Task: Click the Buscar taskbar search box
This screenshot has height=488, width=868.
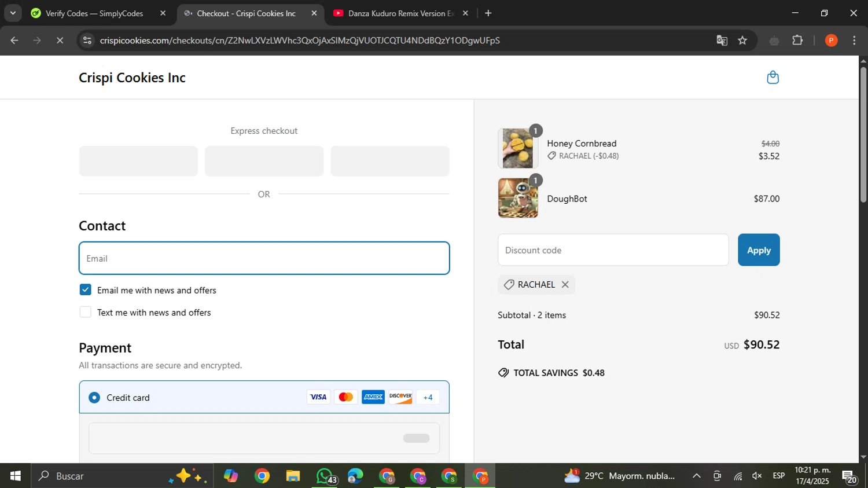Action: [122, 476]
